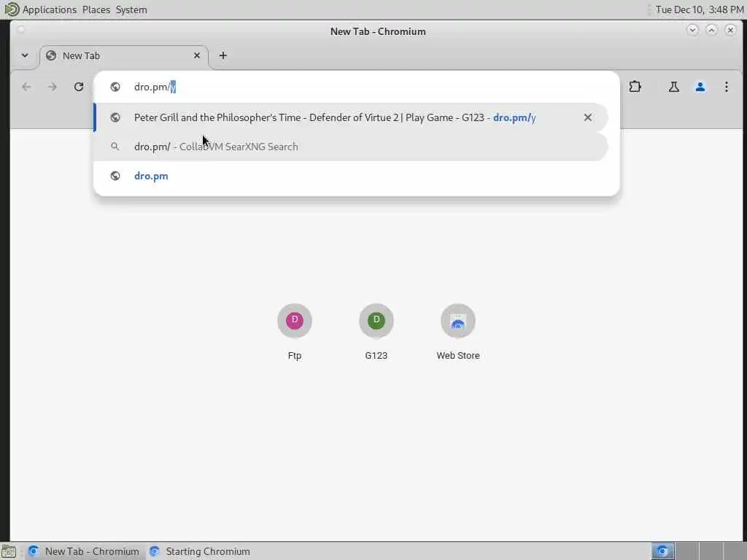Screen dimensions: 747x560
Task: Click the browser Back arrow
Action: point(26,87)
